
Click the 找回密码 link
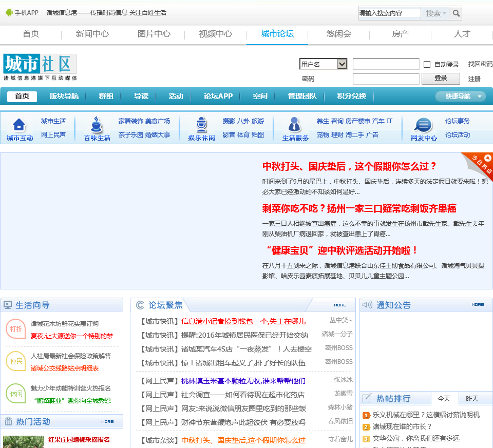(480, 64)
